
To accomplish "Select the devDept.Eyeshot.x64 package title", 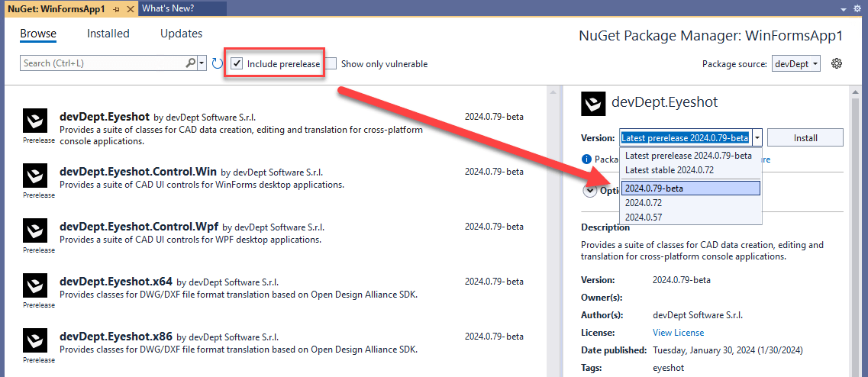I will click(116, 282).
